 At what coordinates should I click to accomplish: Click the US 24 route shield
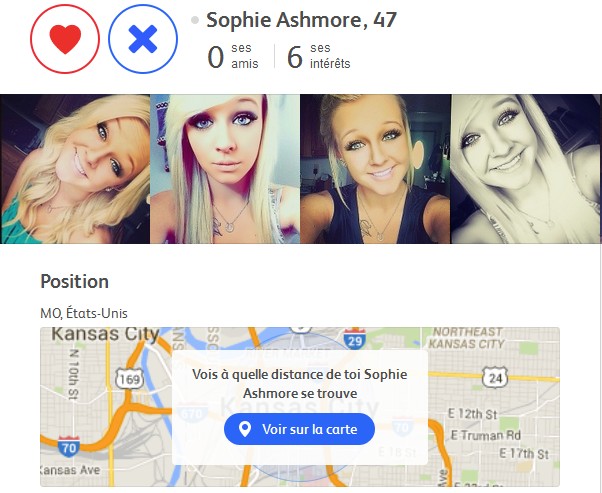pos(495,378)
